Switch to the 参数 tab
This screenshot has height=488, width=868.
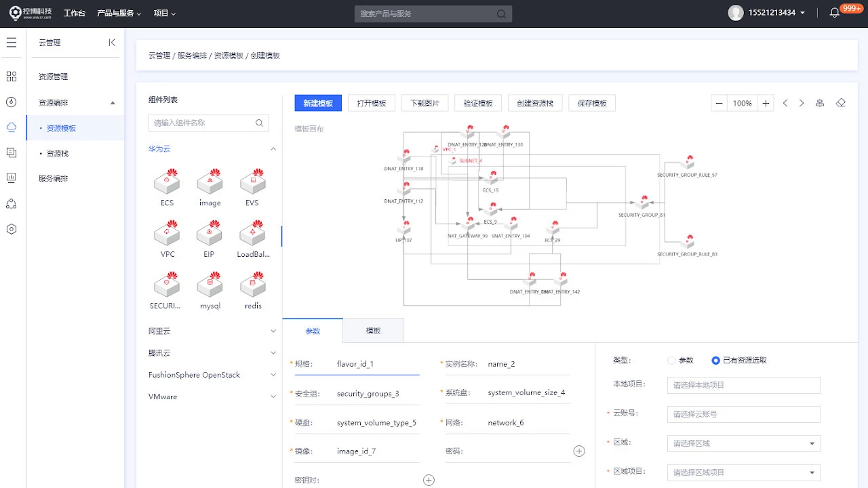(313, 331)
